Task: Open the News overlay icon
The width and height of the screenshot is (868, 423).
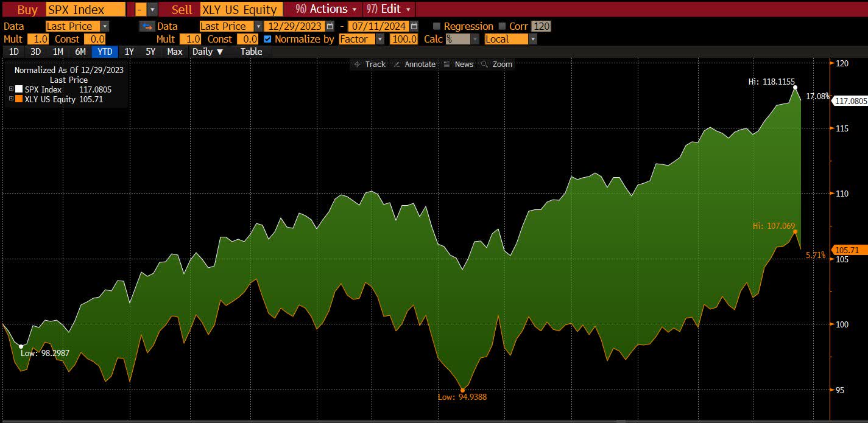Action: (x=446, y=65)
